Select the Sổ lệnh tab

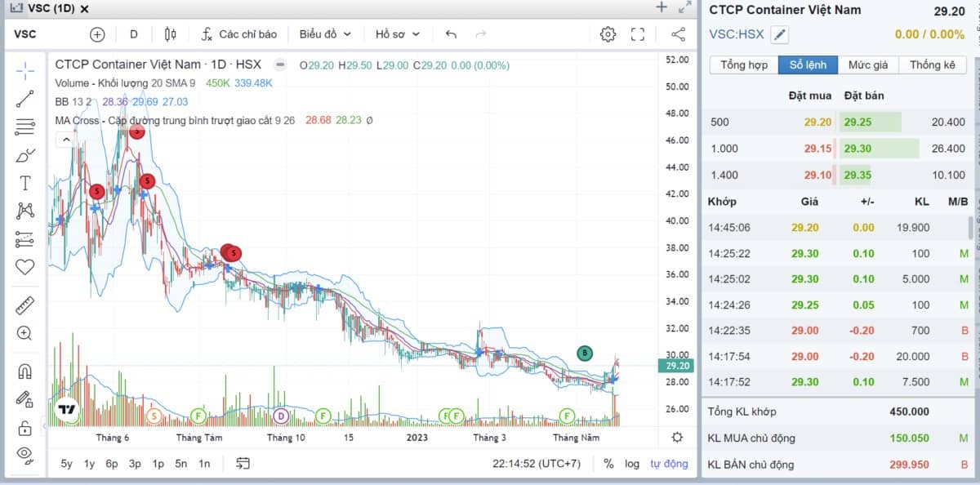pyautogui.click(x=807, y=65)
